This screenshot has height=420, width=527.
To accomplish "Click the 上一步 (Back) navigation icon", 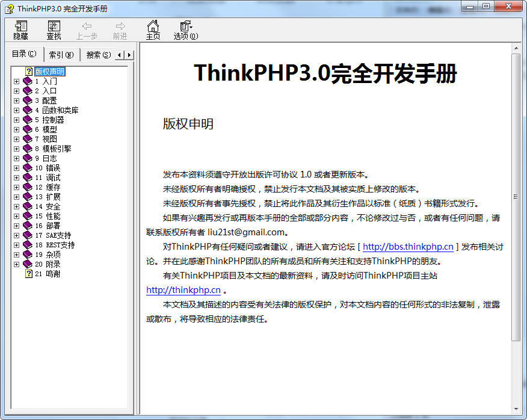I will tap(87, 29).
